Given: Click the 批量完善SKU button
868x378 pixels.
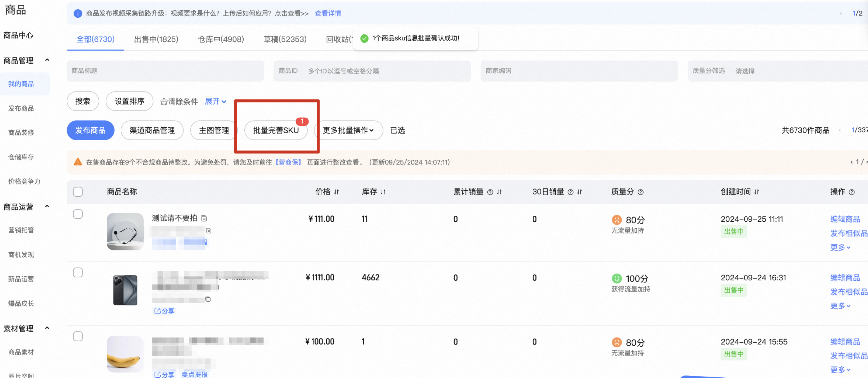Looking at the screenshot, I should click(x=276, y=130).
